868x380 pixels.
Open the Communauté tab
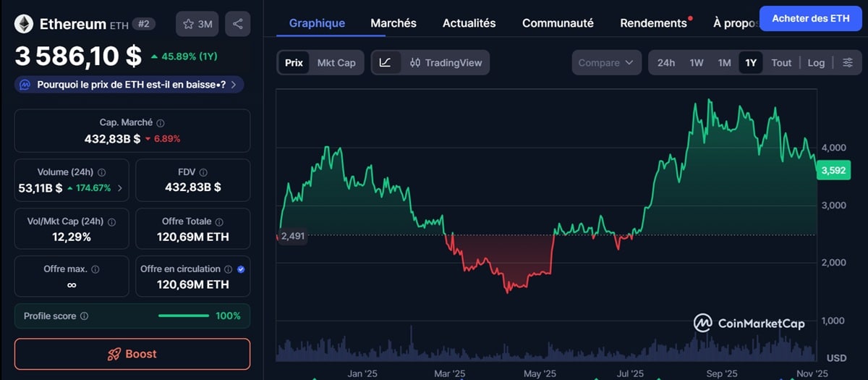point(558,23)
